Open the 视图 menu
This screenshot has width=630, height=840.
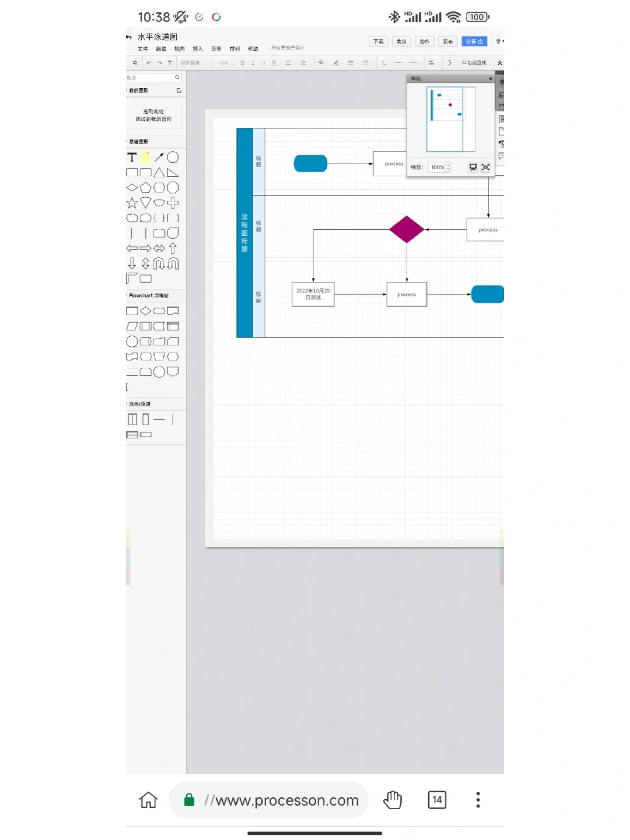pos(180,49)
